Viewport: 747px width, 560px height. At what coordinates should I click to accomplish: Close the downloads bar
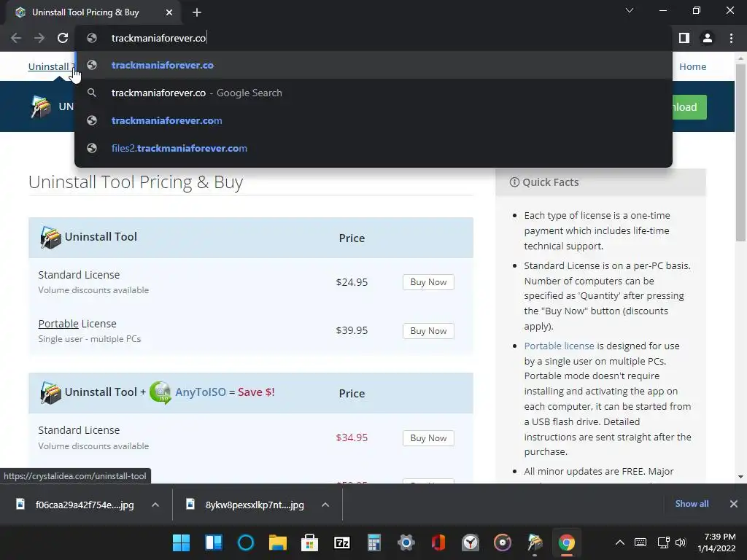734,503
